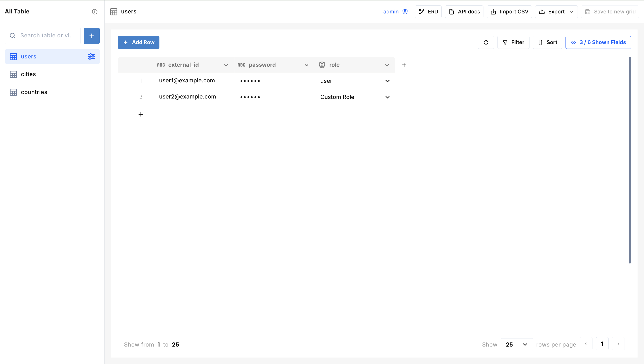
Task: Select the countries table in the sidebar
Action: tap(34, 92)
